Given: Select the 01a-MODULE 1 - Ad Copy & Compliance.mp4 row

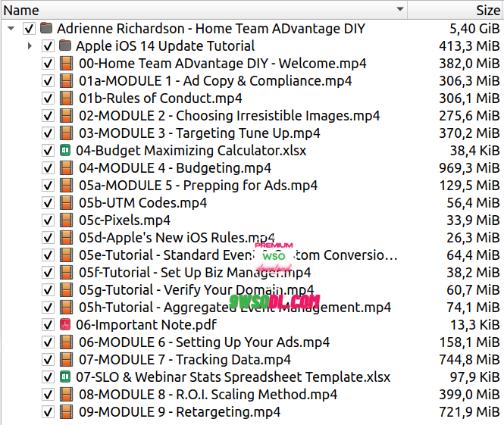Looking at the screenshot, I should tap(252, 80).
